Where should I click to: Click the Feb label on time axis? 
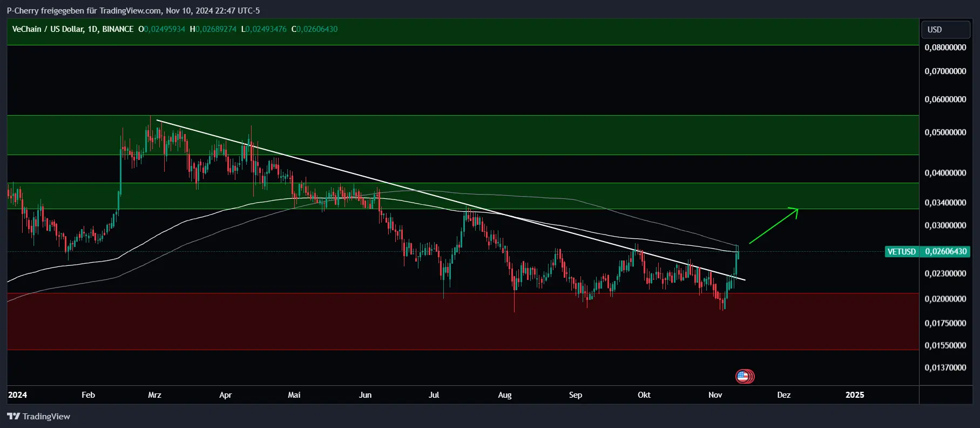click(88, 395)
